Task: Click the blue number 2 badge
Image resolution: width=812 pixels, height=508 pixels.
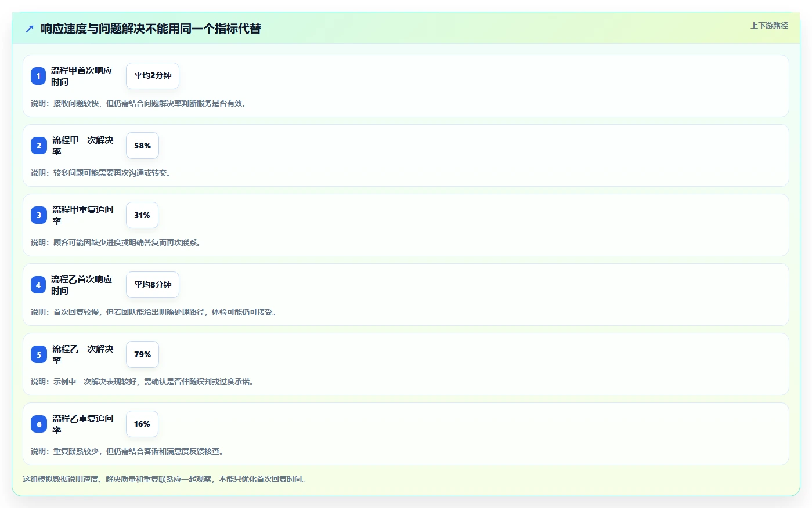Action: [39, 146]
